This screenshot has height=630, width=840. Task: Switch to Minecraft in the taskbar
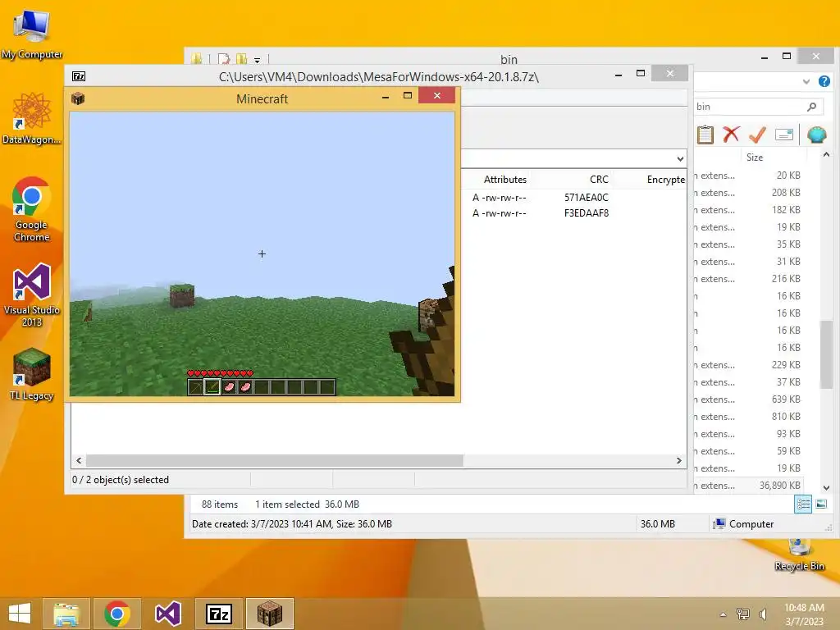[269, 614]
